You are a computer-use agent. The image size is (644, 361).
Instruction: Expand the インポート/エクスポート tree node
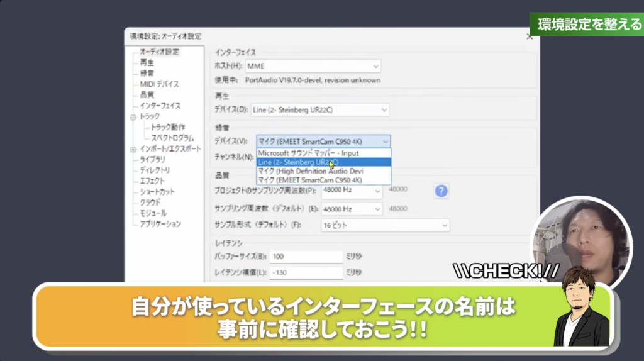tap(133, 149)
